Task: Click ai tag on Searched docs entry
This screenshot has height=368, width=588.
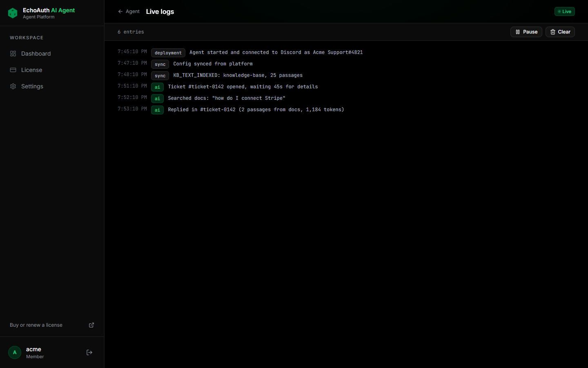Action: pos(157,99)
